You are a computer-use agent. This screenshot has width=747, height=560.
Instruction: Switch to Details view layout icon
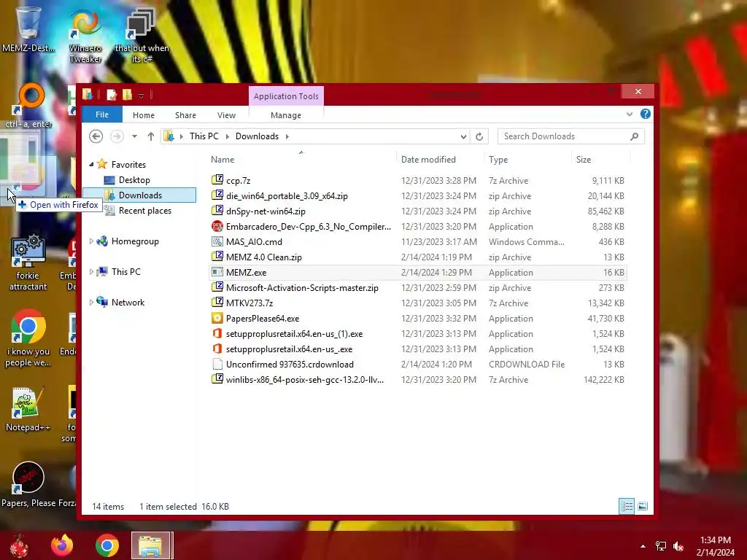click(627, 506)
